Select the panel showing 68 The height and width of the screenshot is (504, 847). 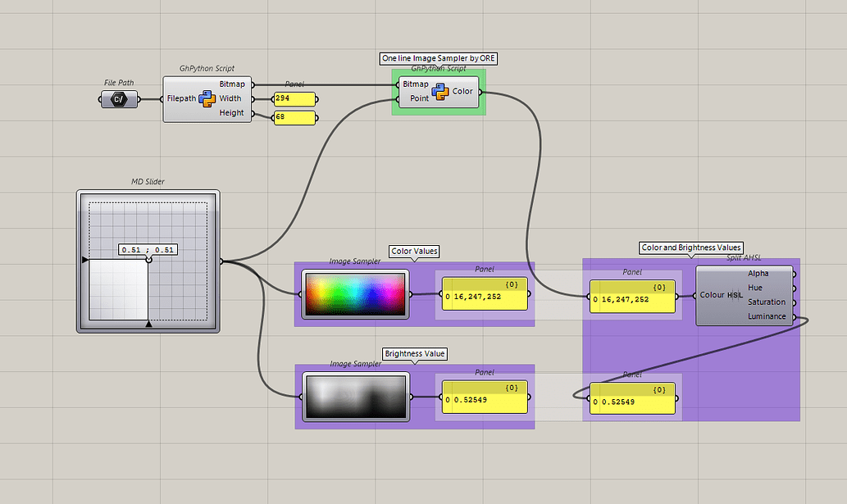click(293, 117)
